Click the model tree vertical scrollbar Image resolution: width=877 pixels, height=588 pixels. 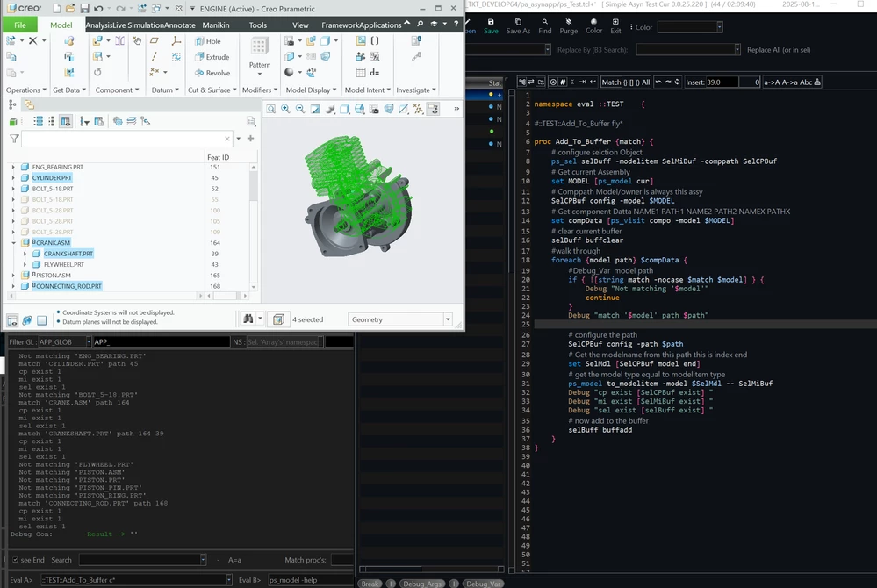point(254,226)
